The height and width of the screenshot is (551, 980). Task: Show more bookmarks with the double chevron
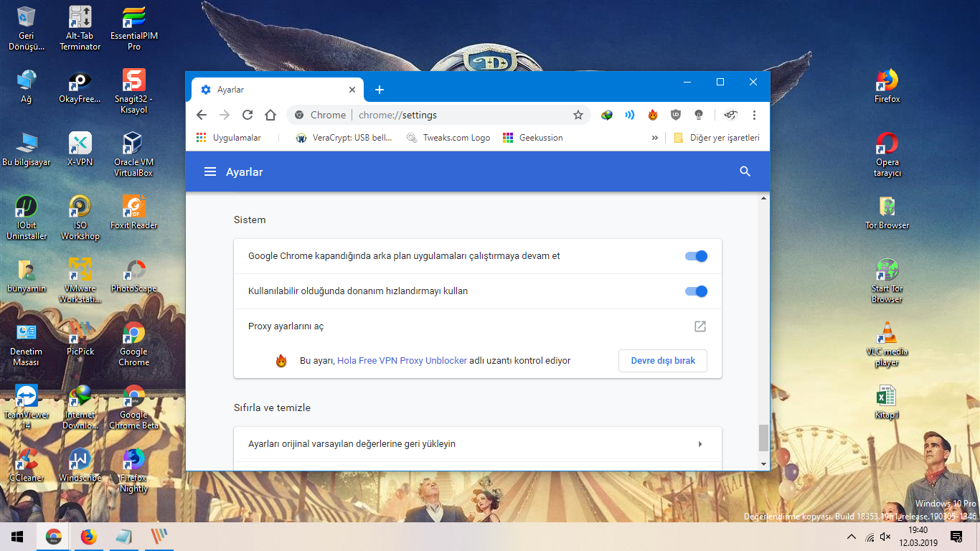click(654, 138)
